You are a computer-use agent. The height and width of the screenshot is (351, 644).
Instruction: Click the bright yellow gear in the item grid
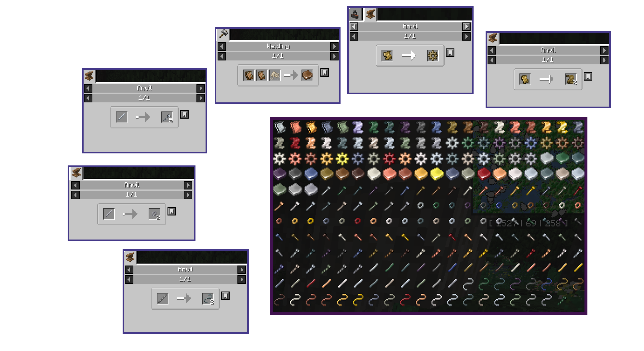pyautogui.click(x=342, y=159)
